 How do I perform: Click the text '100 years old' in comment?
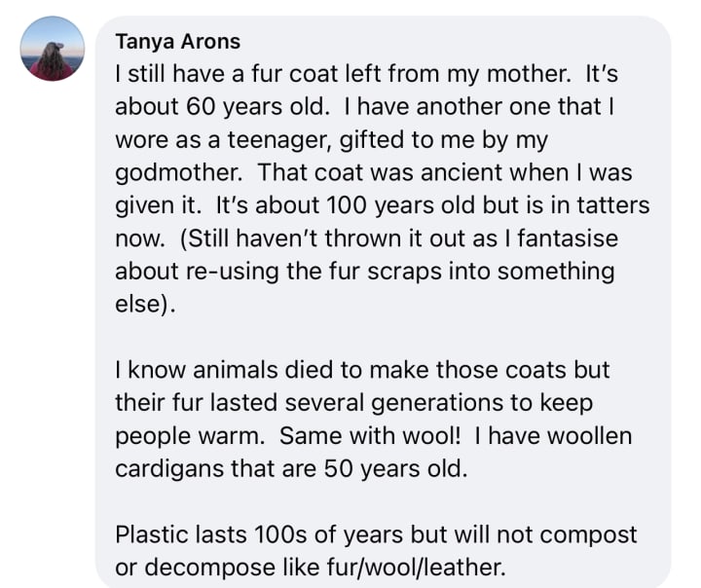(400, 205)
